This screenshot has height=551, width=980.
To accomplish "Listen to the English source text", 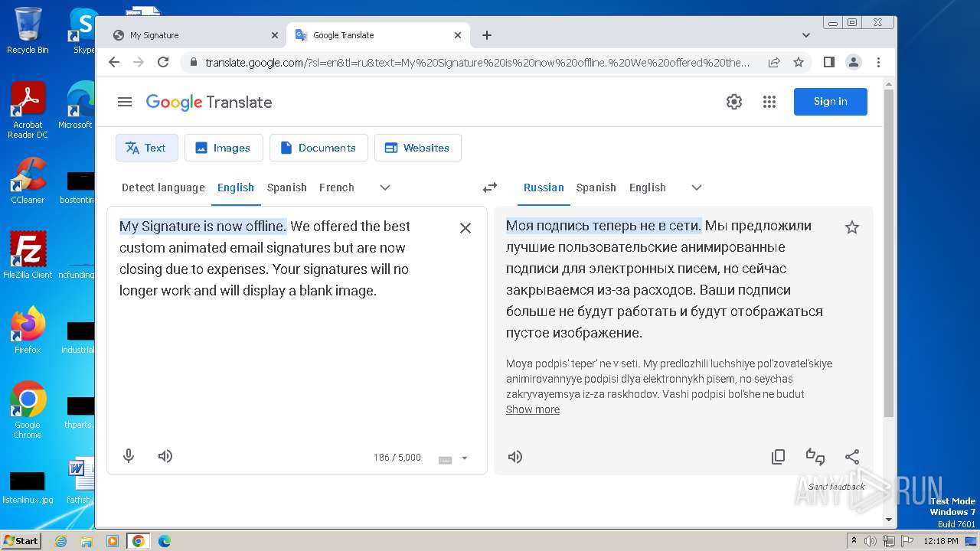I will click(165, 456).
